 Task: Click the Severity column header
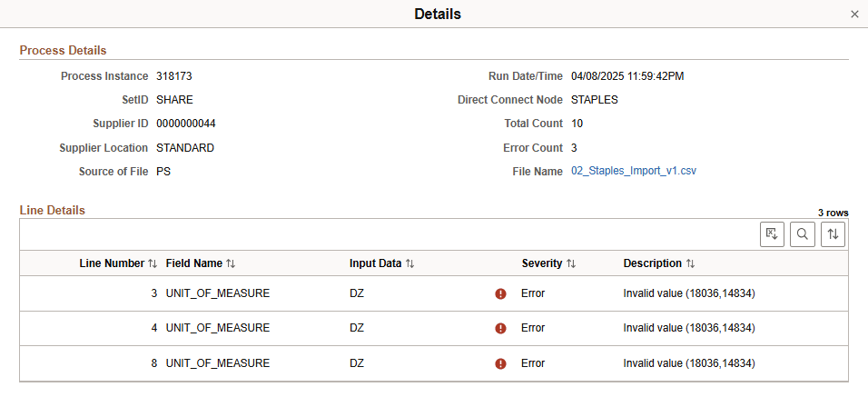[x=542, y=263]
